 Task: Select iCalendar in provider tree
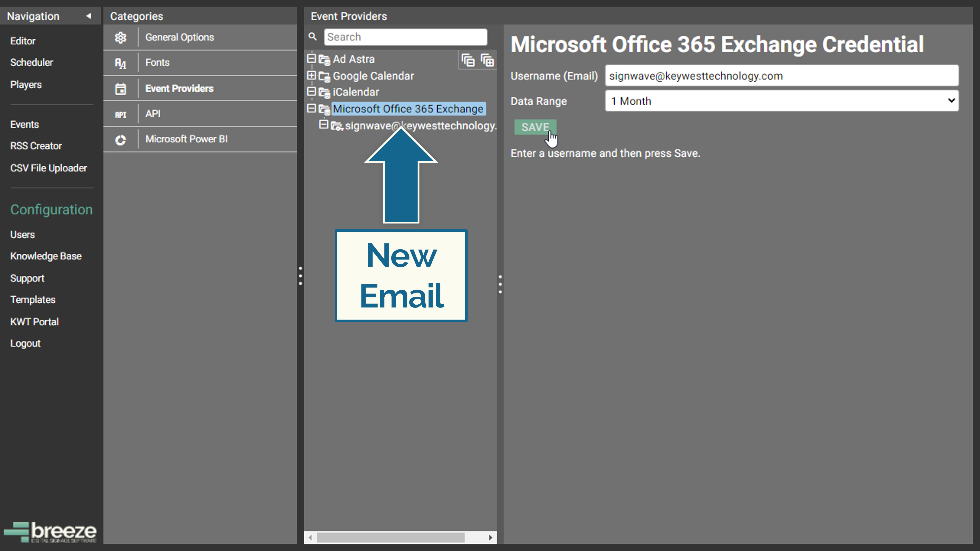(356, 92)
